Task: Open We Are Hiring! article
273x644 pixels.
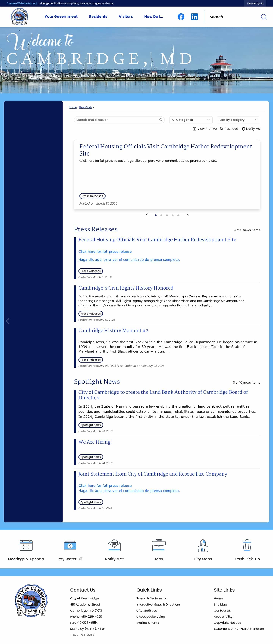Action: [x=95, y=442]
